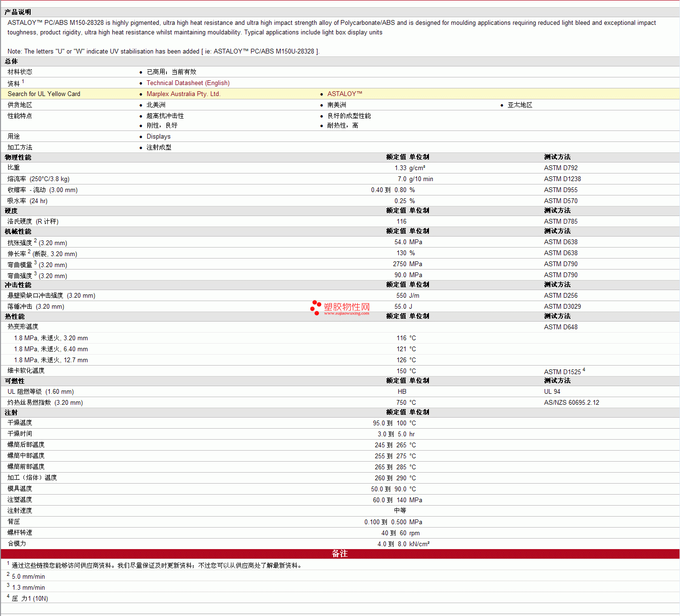
Task: Select the 比重 property label
Action: (14, 168)
